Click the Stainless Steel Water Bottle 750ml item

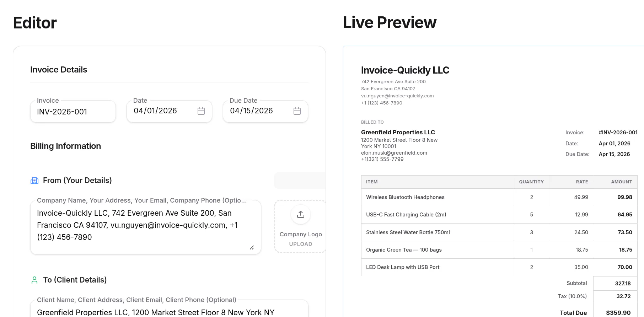click(x=408, y=232)
